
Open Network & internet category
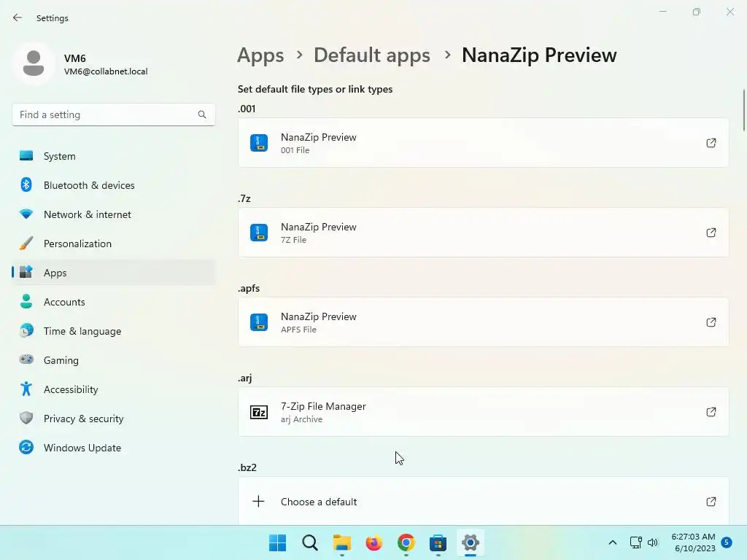[x=113, y=214]
